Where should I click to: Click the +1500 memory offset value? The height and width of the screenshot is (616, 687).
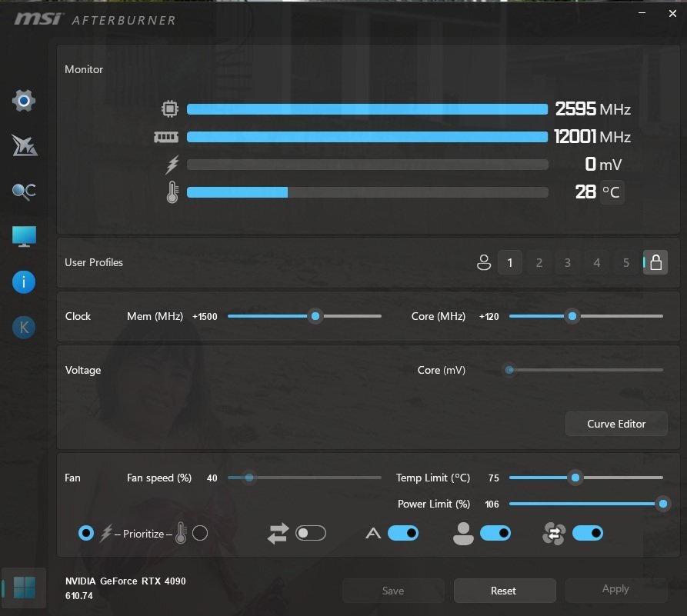pyautogui.click(x=205, y=316)
